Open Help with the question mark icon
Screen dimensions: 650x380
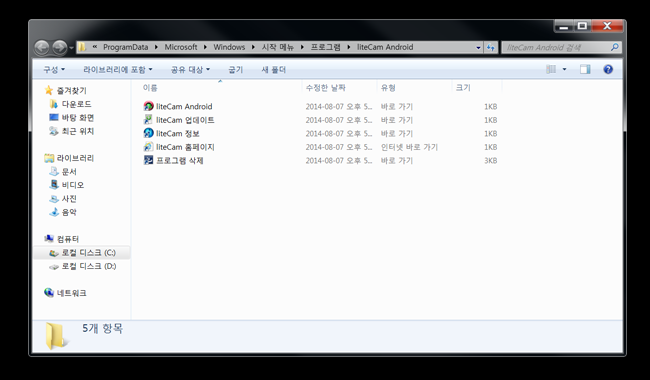pyautogui.click(x=608, y=69)
